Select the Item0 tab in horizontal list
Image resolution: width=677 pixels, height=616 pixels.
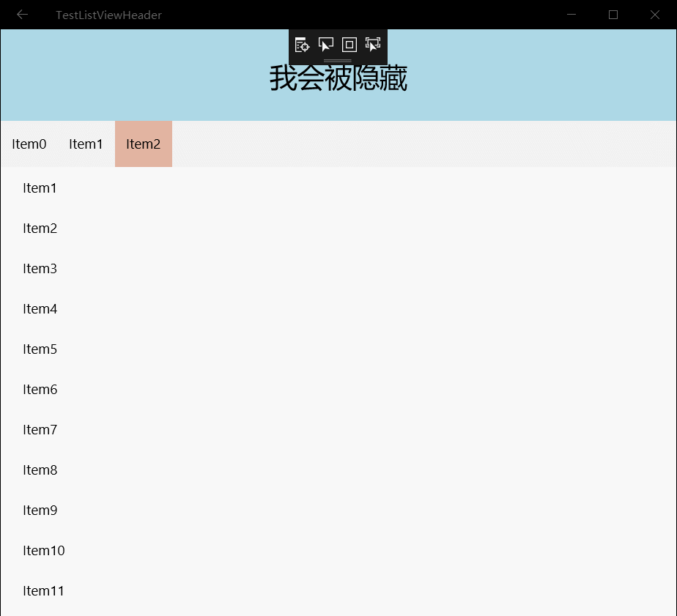29,144
